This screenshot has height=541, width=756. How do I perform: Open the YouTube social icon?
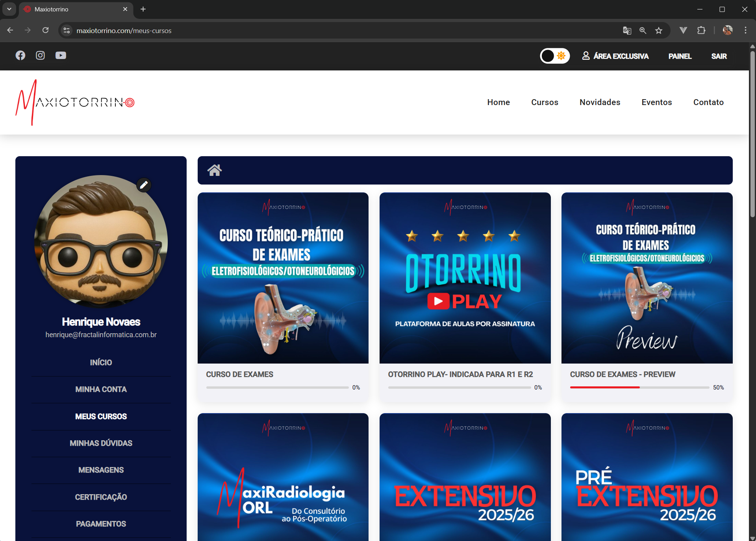point(61,55)
